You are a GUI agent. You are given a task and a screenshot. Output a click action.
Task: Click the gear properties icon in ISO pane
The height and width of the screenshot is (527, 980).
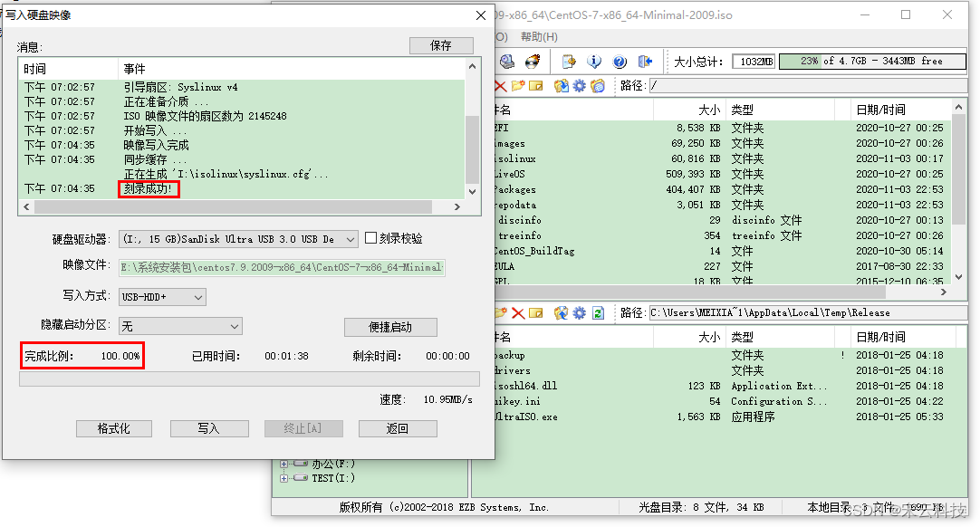(x=580, y=86)
